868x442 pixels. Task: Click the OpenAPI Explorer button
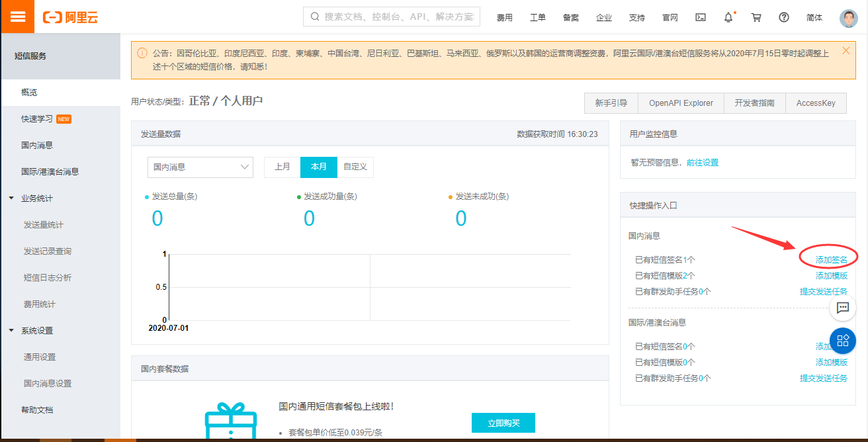(681, 103)
